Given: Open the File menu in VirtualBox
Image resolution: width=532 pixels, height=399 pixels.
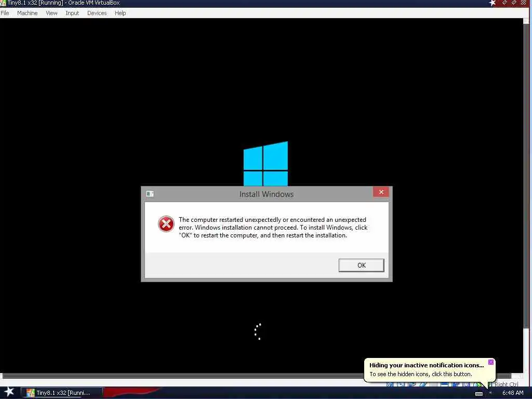Looking at the screenshot, I should click(x=5, y=13).
